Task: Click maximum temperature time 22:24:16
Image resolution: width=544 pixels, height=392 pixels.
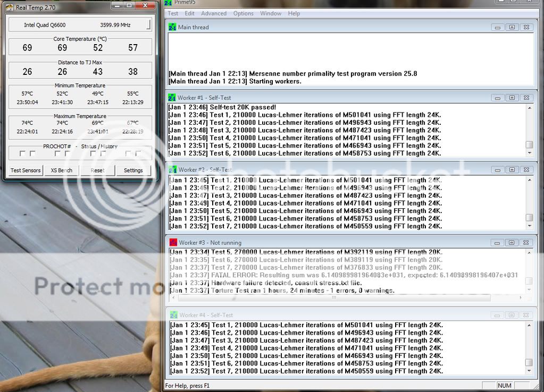Action: click(x=62, y=131)
